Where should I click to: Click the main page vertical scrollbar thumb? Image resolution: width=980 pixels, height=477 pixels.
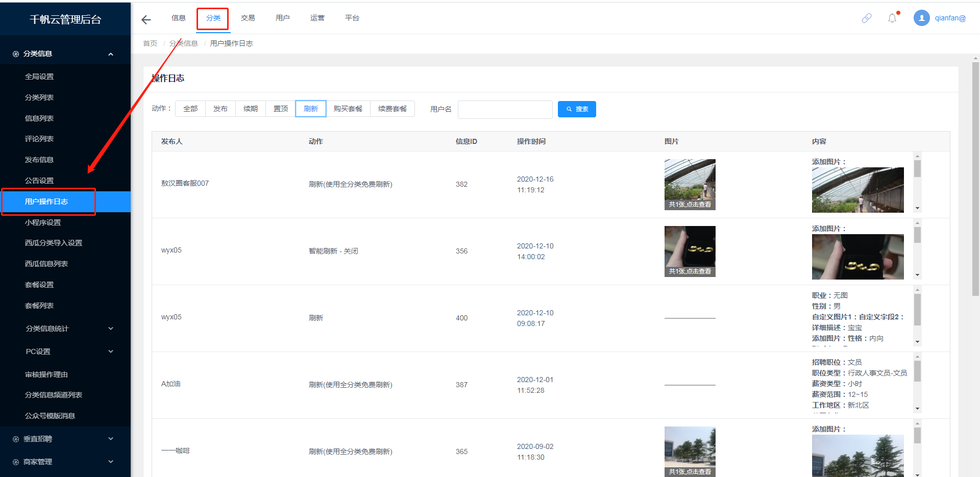[976, 179]
